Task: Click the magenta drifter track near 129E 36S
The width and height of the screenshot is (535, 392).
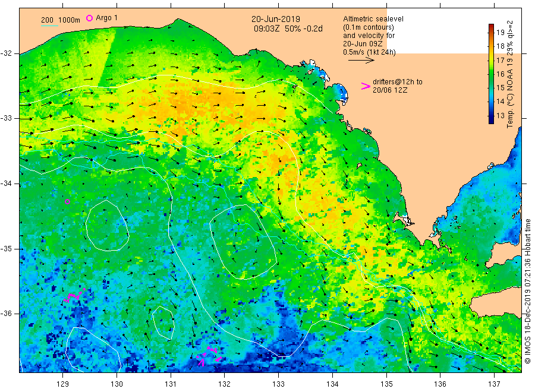Action: pyautogui.click(x=74, y=296)
